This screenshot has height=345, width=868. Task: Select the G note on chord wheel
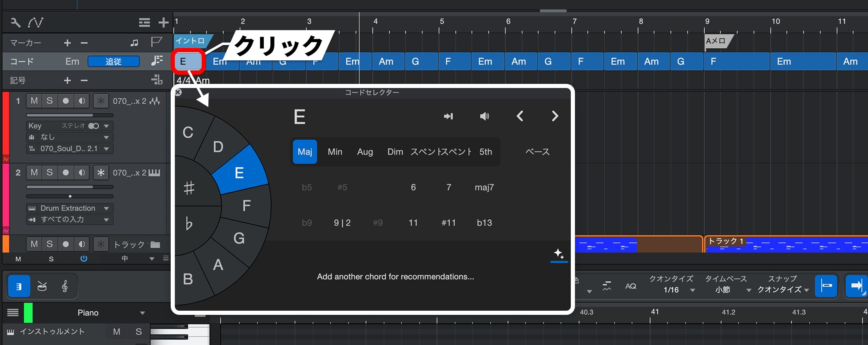pyautogui.click(x=239, y=238)
